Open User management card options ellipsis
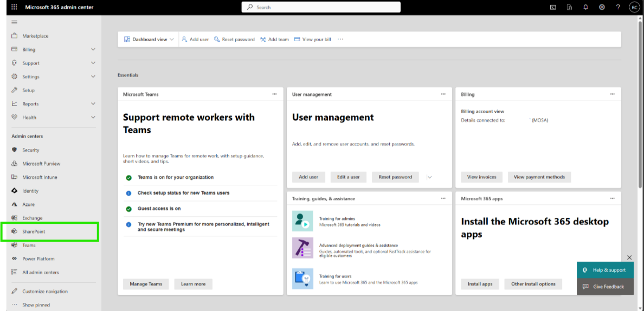Viewport: 644px width, 311px height. [x=443, y=94]
